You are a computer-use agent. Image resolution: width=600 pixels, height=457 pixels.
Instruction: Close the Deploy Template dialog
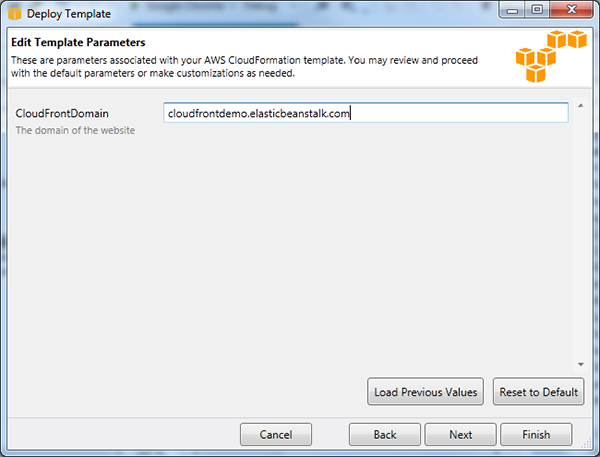571,10
